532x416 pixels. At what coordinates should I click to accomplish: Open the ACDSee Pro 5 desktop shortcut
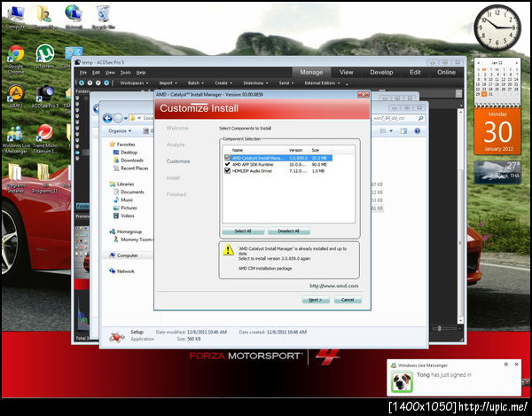(45, 97)
